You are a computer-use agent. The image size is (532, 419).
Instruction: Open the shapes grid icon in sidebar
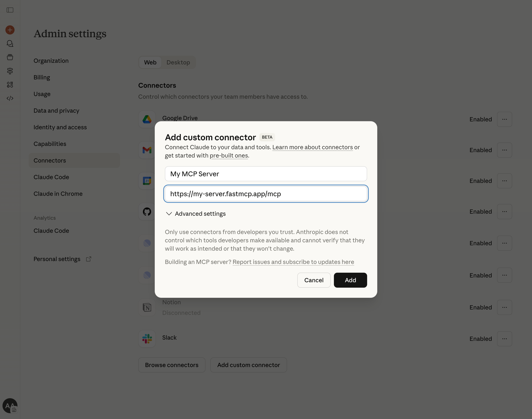(10, 85)
